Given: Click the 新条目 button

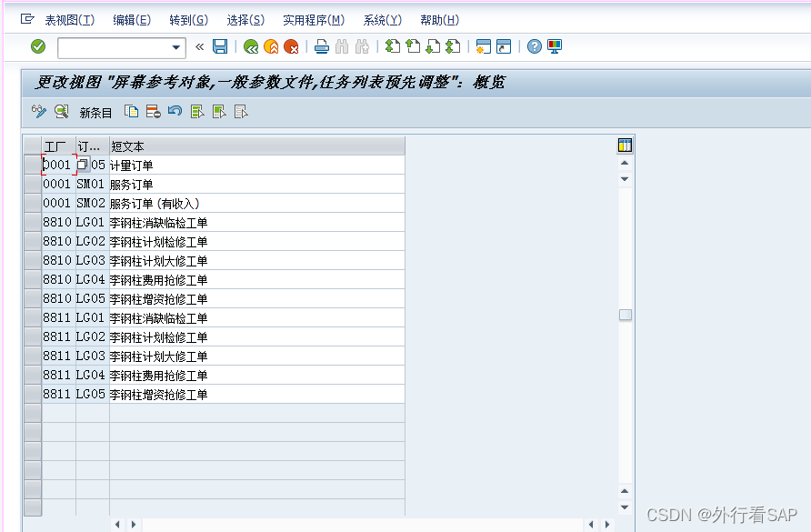Looking at the screenshot, I should tap(95, 112).
